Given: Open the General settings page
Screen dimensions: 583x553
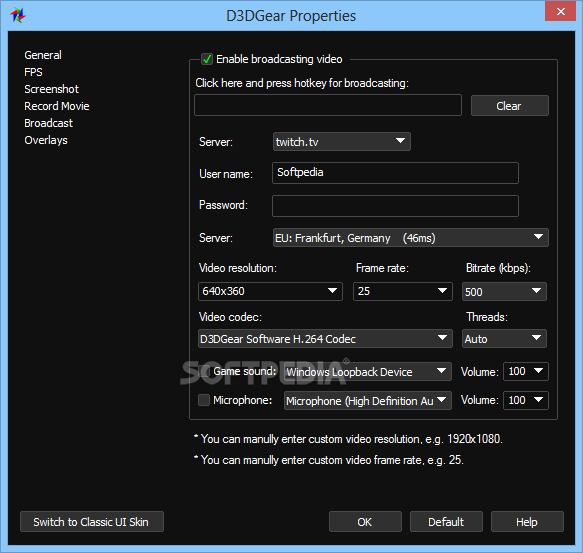Looking at the screenshot, I should pos(43,55).
